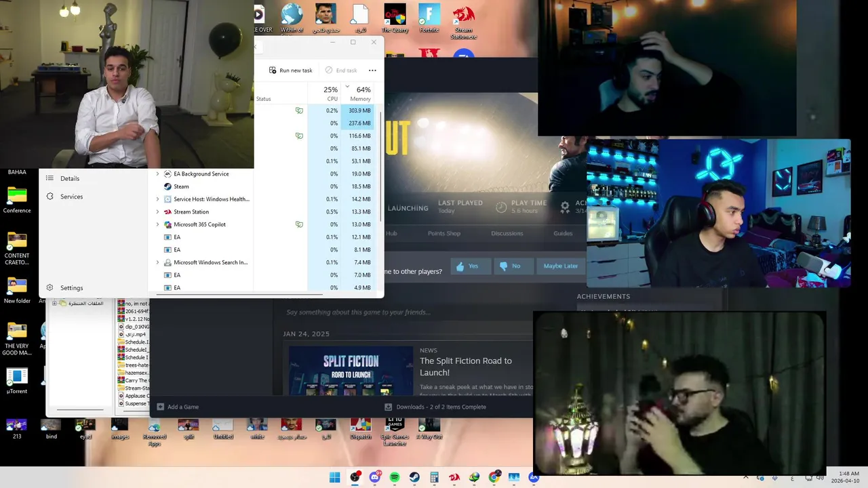Sort processes by Status column

(263, 99)
